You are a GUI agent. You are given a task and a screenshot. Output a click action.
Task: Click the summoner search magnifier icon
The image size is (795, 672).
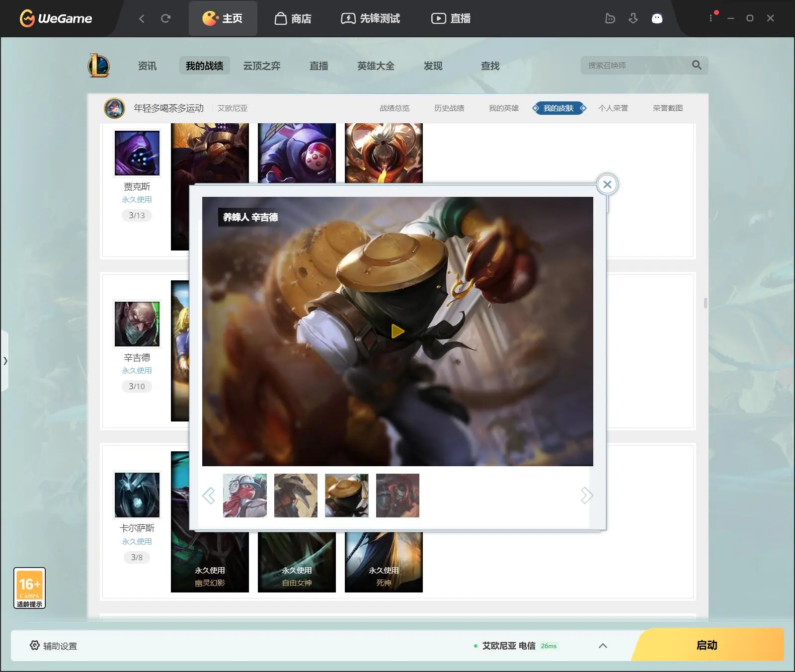697,65
